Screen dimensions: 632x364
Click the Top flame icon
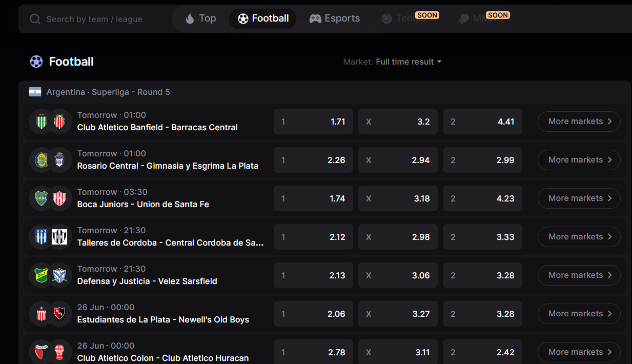pyautogui.click(x=190, y=18)
